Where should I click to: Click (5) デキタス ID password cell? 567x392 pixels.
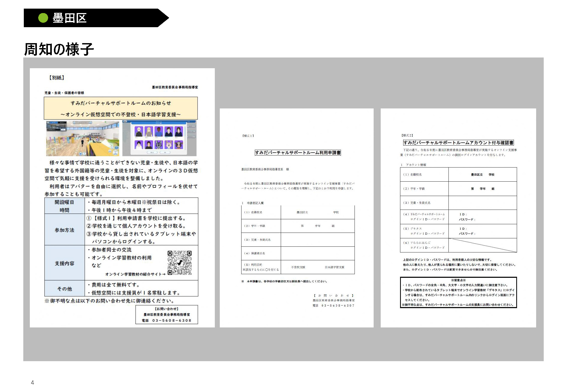pos(482,231)
